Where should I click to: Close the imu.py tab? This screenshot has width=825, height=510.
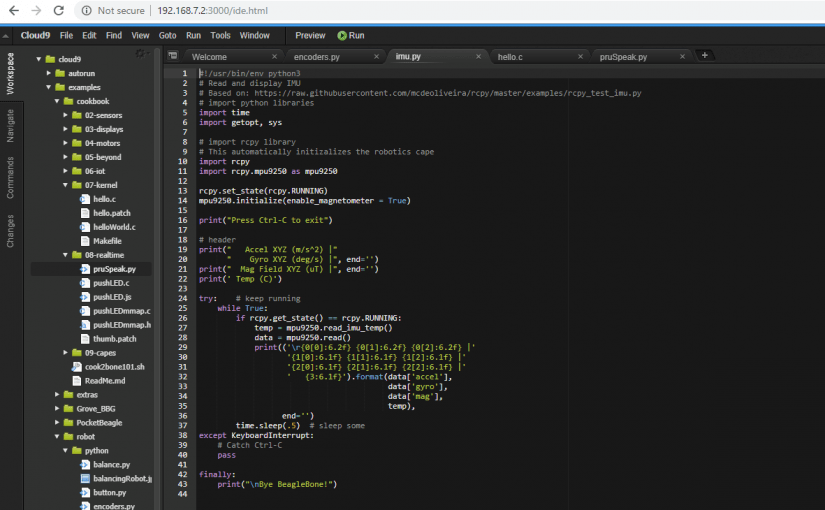tap(478, 56)
